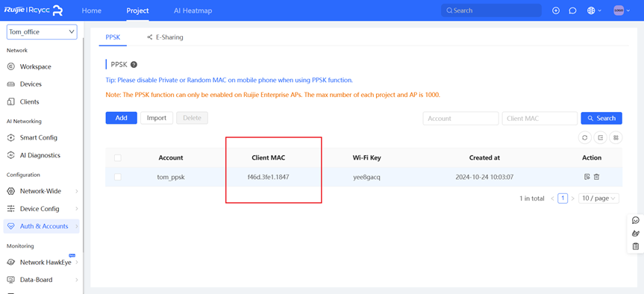The width and height of the screenshot is (644, 294).
Task: Select the Project tab
Action: point(137,10)
